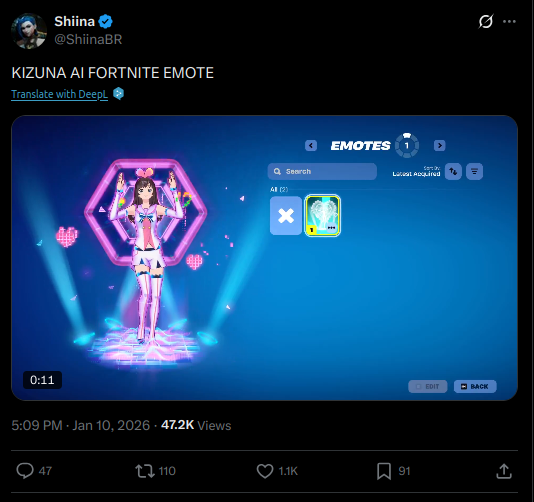Click the empty X emote slot
Image resolution: width=534 pixels, height=502 pixels.
286,216
